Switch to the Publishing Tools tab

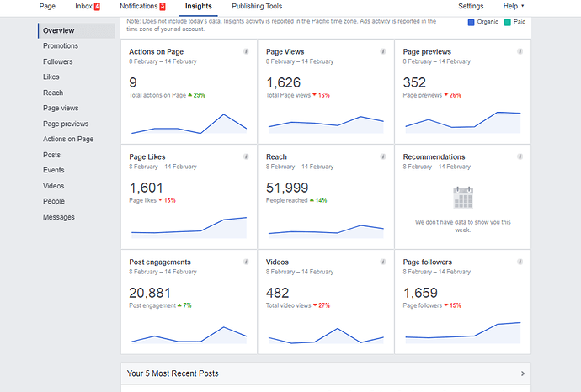257,6
